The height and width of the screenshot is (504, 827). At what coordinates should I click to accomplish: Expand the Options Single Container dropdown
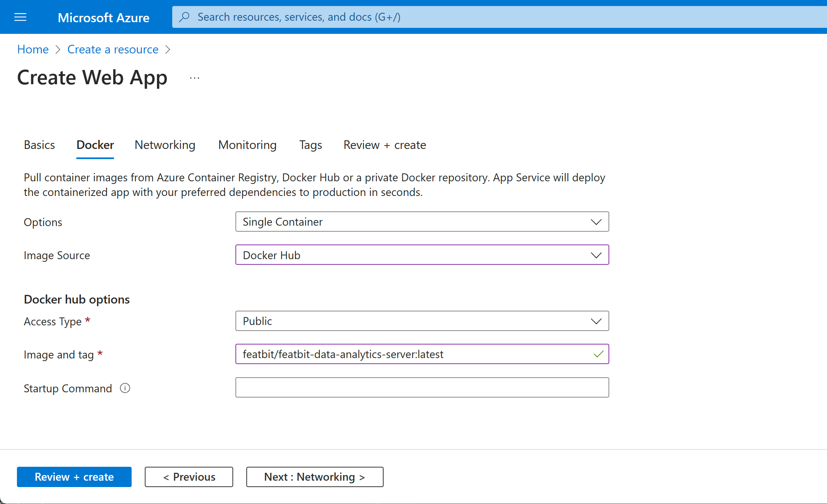(422, 222)
